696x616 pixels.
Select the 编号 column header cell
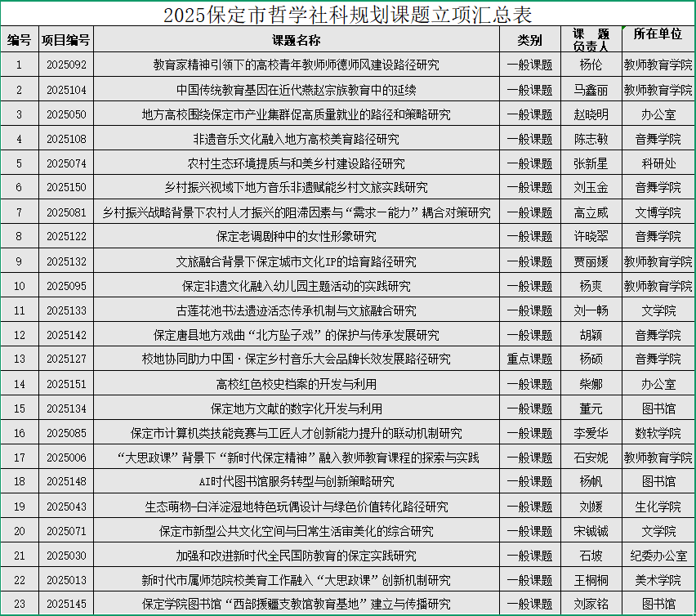click(19, 40)
